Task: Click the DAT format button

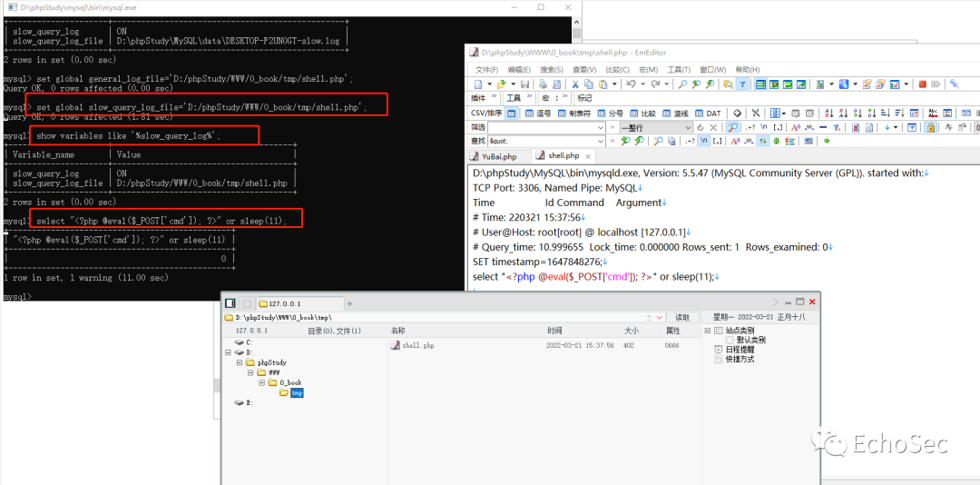Action: click(708, 114)
